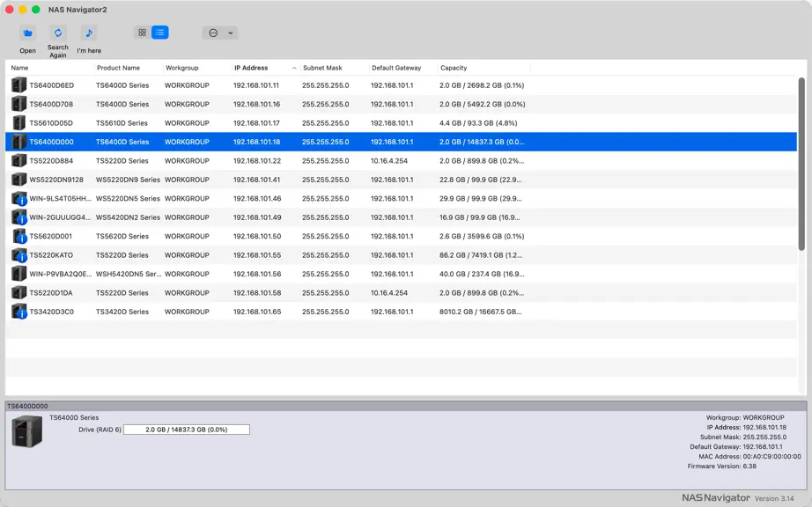Click MAC Address value in details panel
Screen dimensions: 812x507
(x=771, y=456)
